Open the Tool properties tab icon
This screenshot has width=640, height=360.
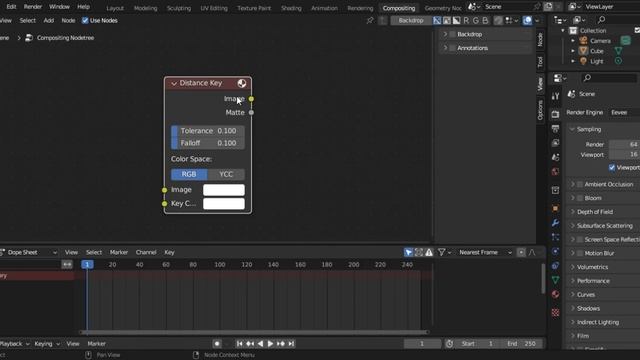pyautogui.click(x=556, y=96)
